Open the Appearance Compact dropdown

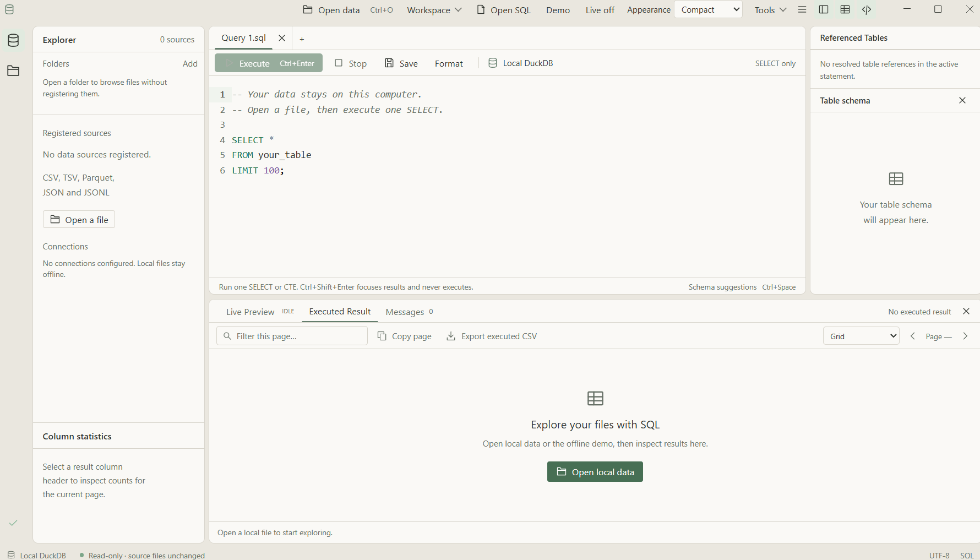coord(709,9)
